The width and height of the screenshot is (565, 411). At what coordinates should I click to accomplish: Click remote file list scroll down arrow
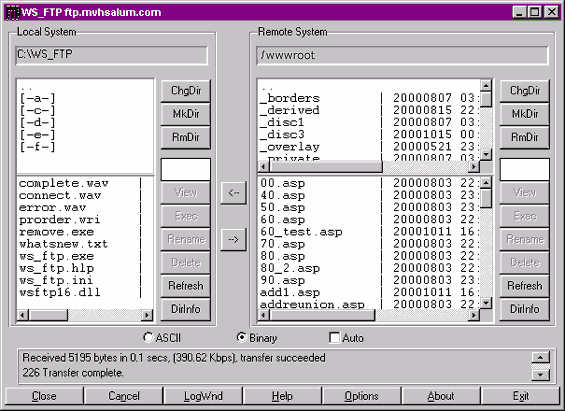click(486, 303)
